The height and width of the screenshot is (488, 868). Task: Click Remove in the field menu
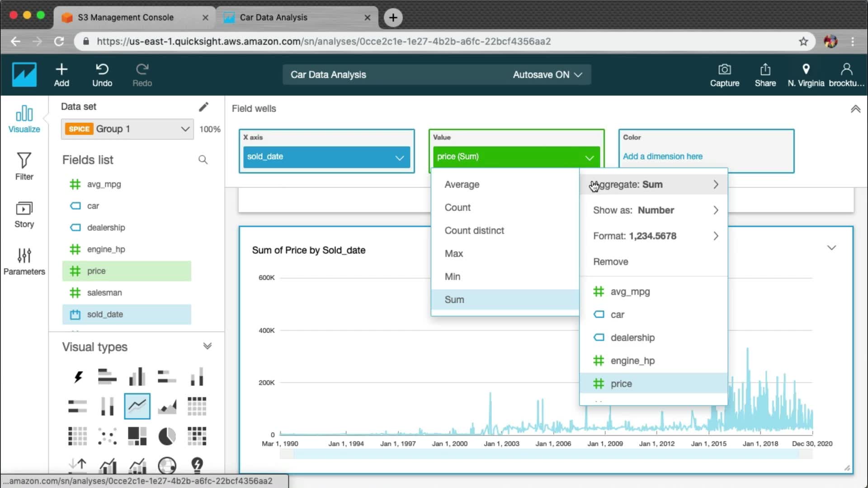click(x=610, y=262)
